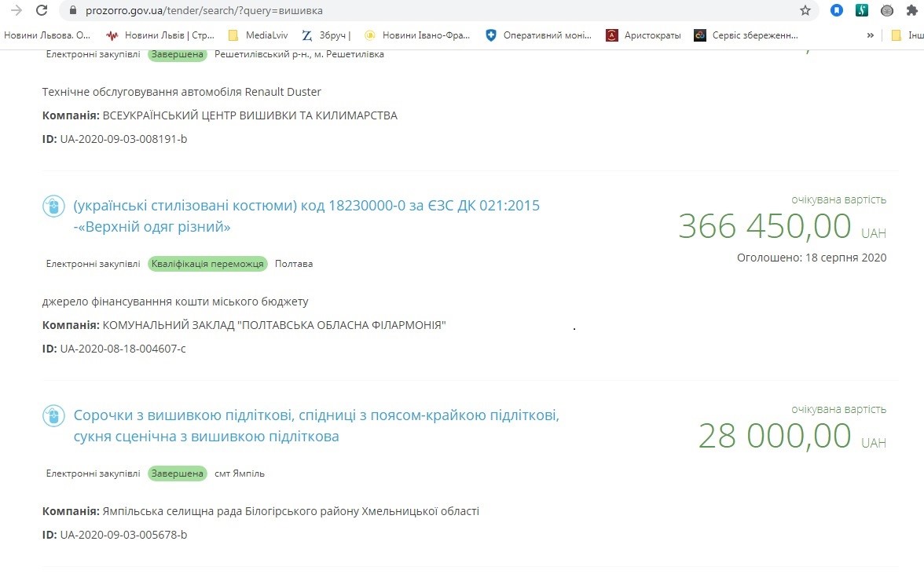Click the MediaLviv folder icon on bookmarks bar
This screenshot has width=924, height=574.
pyautogui.click(x=233, y=35)
